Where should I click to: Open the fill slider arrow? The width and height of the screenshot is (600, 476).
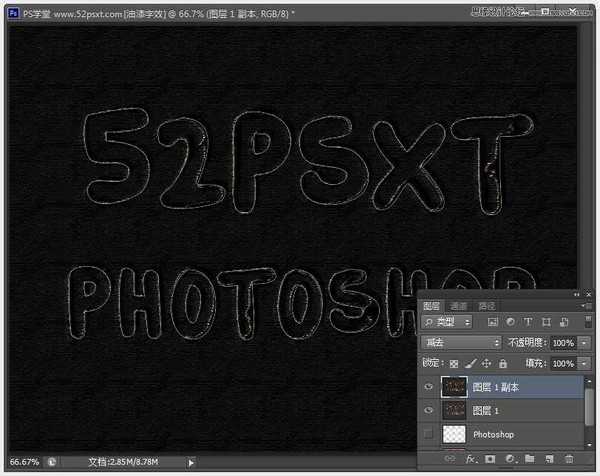pyautogui.click(x=584, y=363)
